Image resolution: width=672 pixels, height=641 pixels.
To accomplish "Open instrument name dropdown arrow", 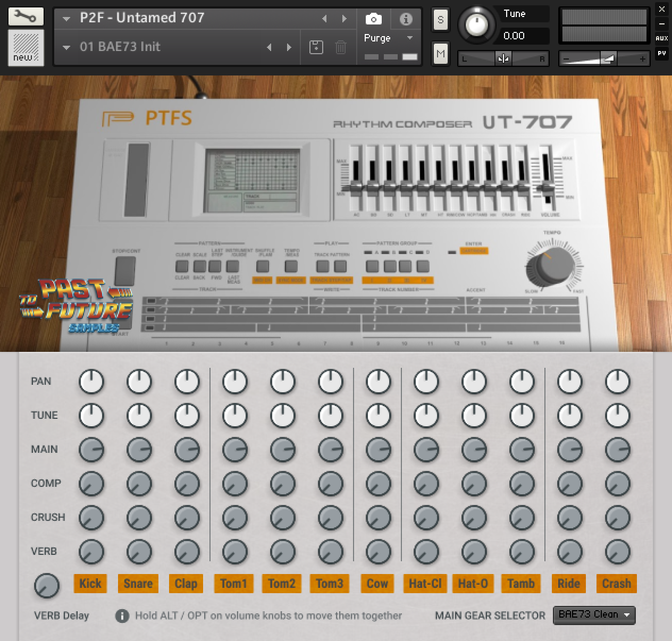I will click(66, 19).
